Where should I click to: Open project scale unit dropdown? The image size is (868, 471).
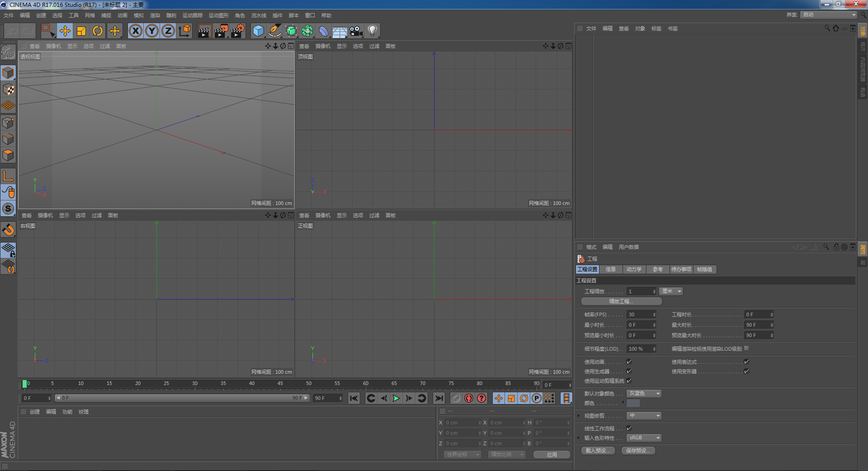[671, 291]
